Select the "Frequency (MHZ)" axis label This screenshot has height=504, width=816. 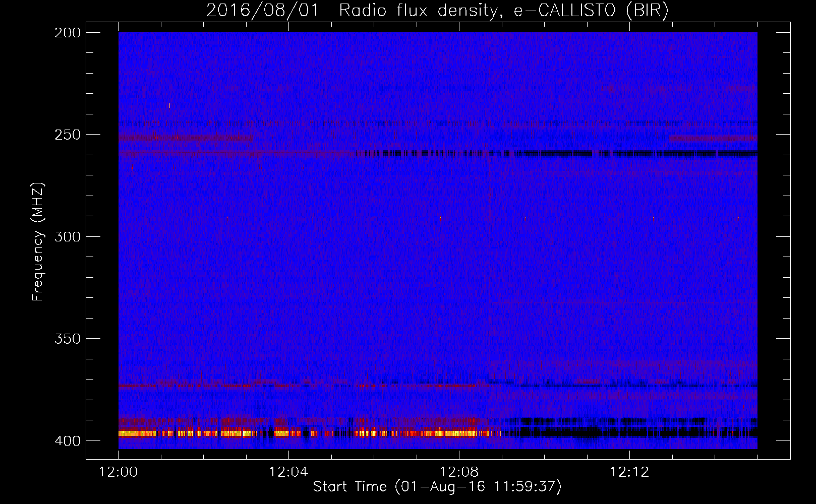(x=38, y=242)
